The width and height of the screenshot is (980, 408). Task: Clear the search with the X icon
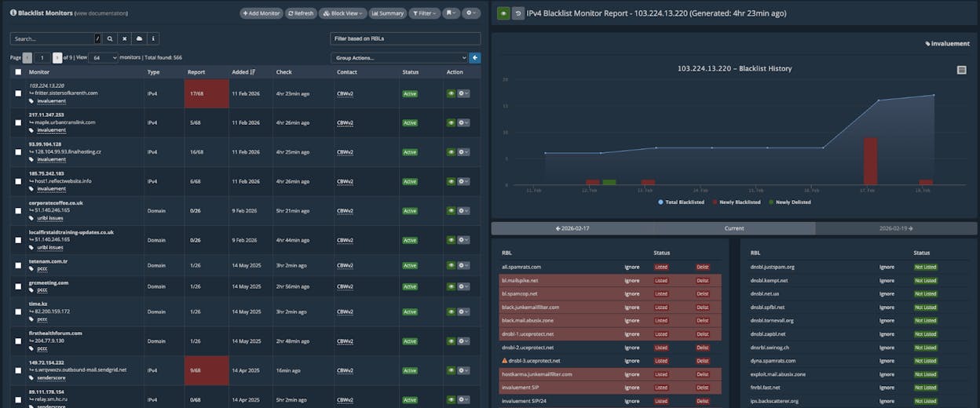(124, 38)
